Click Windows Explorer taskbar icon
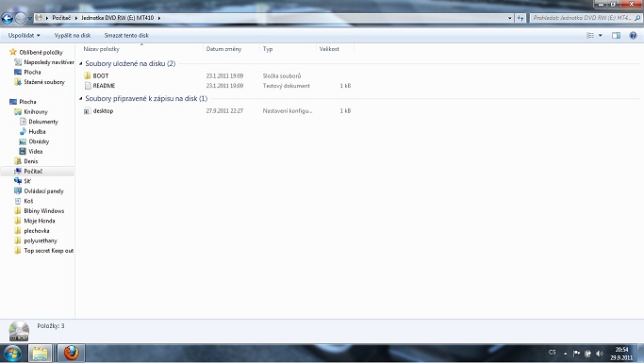Screen dimensions: 644x363 tap(40, 354)
